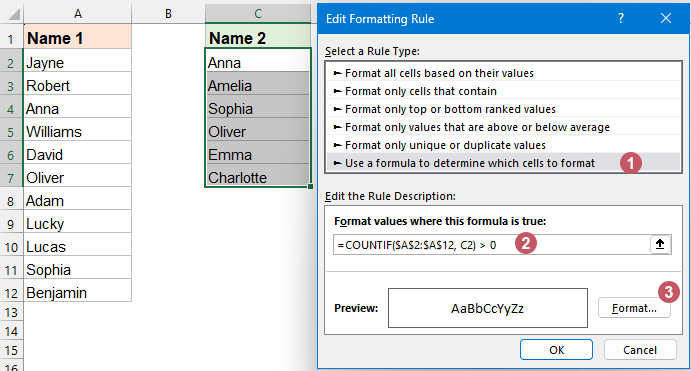Screen dimensions: 691x371
Task: Click the Format... button
Action: 634,308
